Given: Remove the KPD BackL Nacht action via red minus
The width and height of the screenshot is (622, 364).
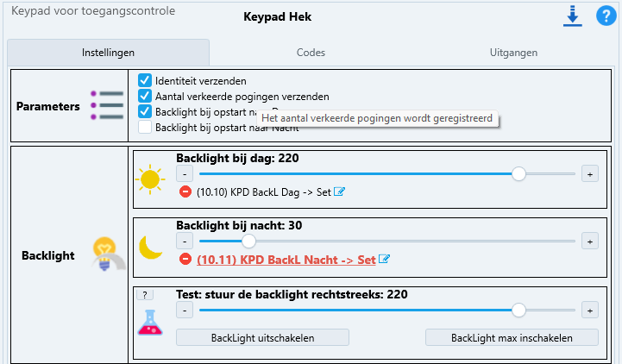Looking at the screenshot, I should (185, 260).
